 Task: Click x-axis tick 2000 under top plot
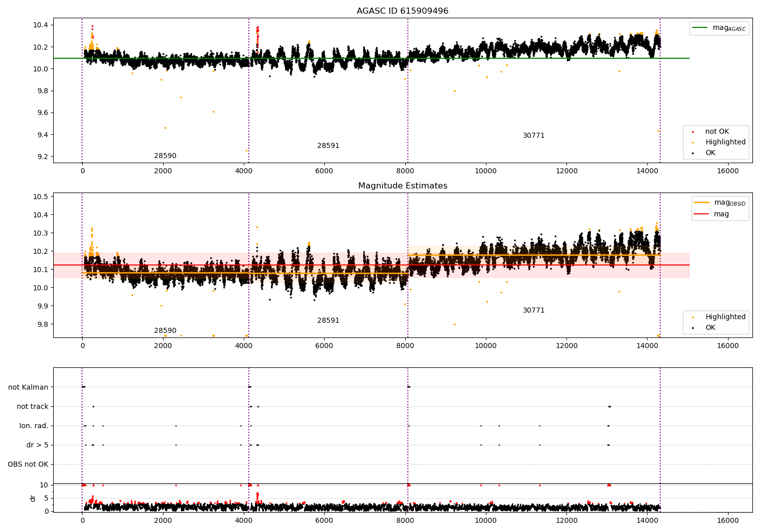point(163,171)
